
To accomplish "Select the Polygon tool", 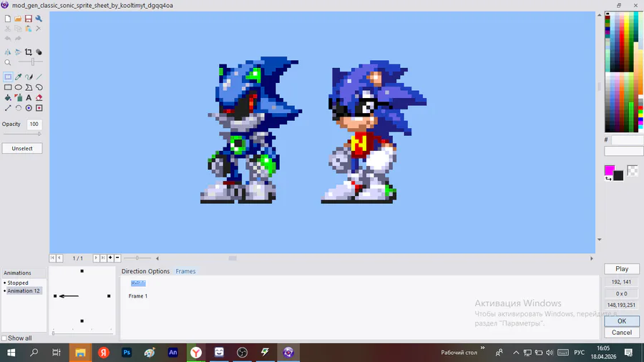I will 29,87.
